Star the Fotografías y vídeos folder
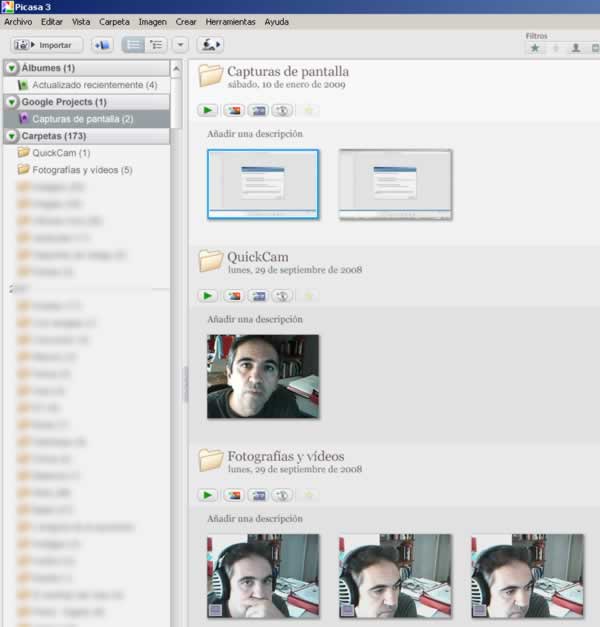 (308, 495)
